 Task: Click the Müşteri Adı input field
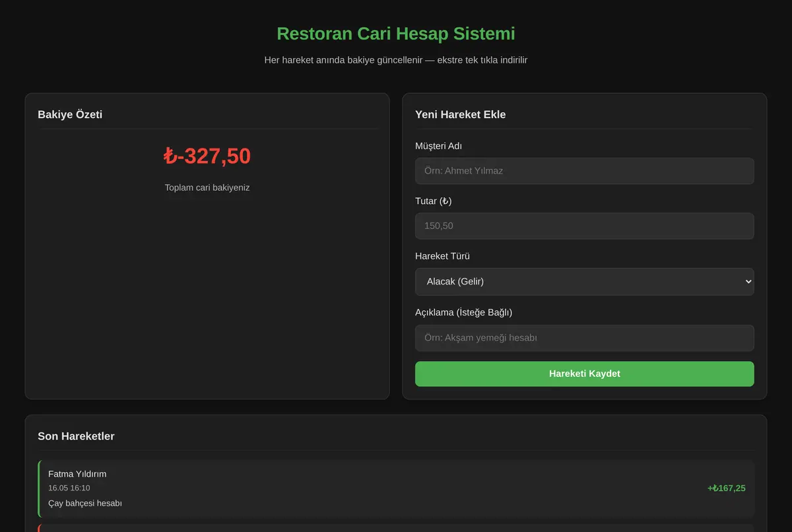click(x=584, y=171)
